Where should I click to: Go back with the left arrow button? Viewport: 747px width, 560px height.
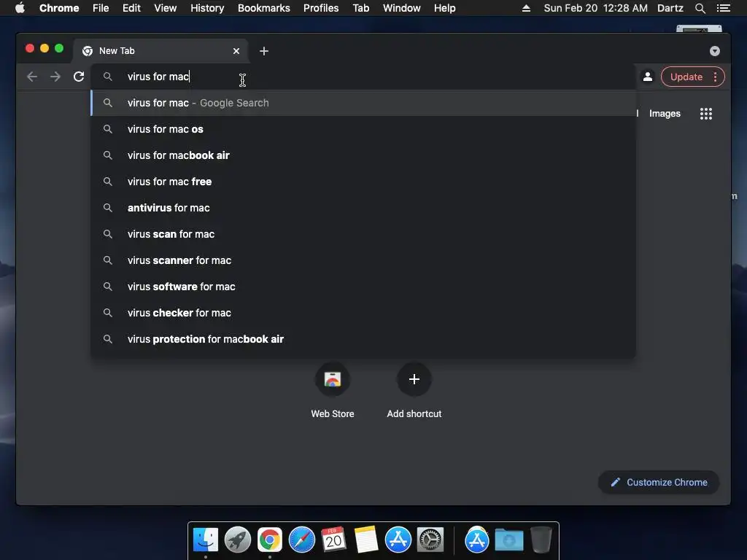pos(32,77)
